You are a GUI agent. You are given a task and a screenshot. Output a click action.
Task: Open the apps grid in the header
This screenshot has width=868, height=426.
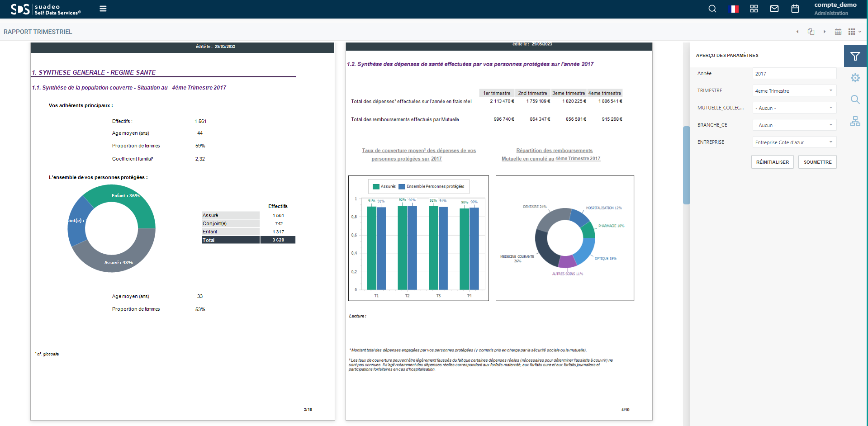coord(754,9)
